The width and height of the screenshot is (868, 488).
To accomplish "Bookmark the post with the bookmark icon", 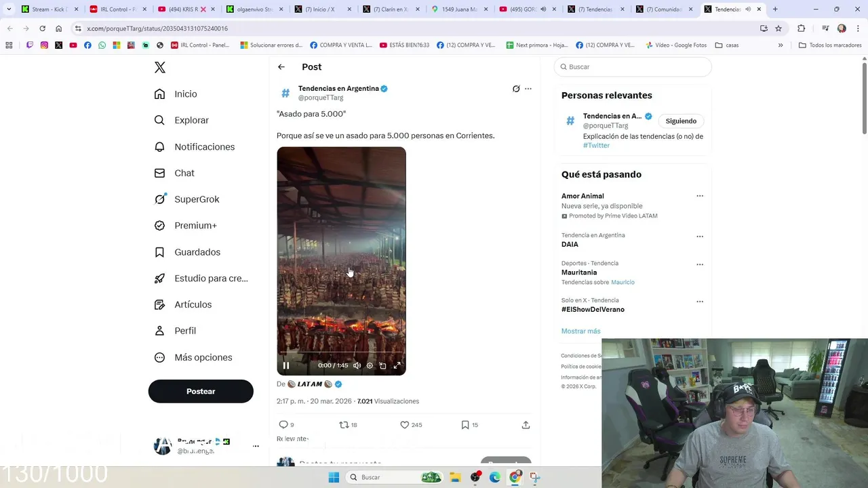I will 465,425.
